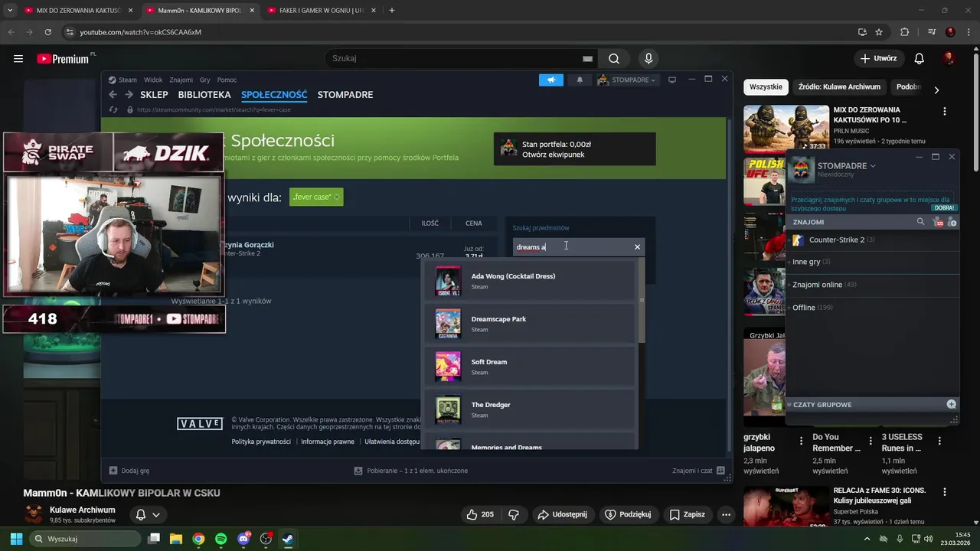Open Chrome three-dot menu
980x551 pixels.
(967, 32)
